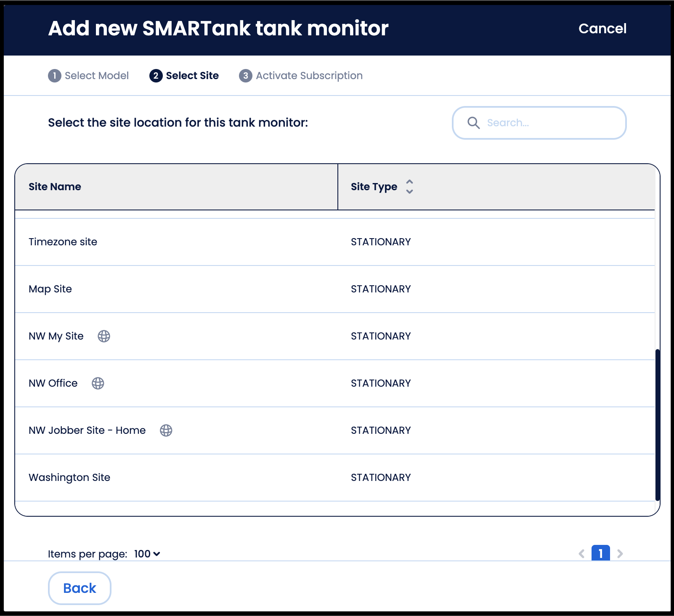This screenshot has width=674, height=616.
Task: Click the step 1 number badge
Action: coord(55,76)
